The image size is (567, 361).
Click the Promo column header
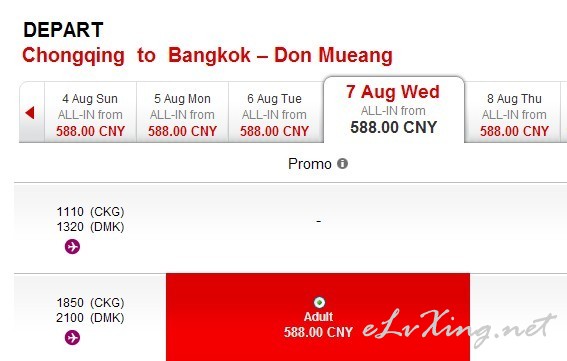tap(310, 164)
